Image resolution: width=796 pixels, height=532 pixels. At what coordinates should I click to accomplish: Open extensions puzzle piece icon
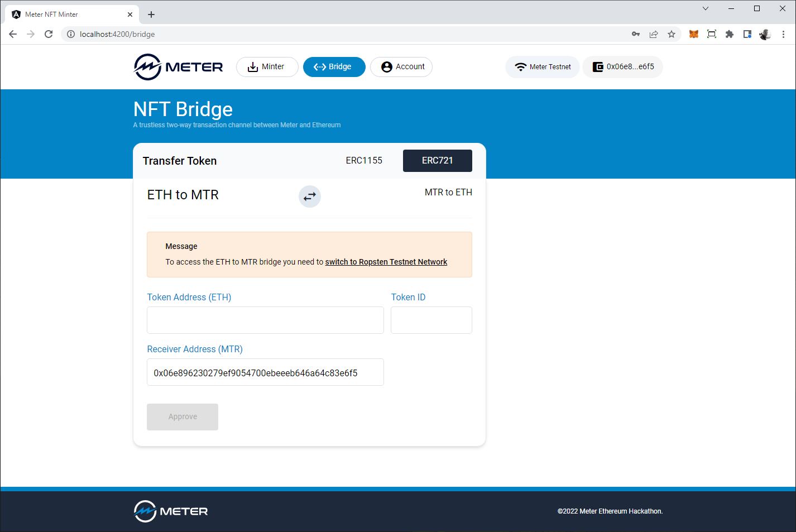[730, 34]
